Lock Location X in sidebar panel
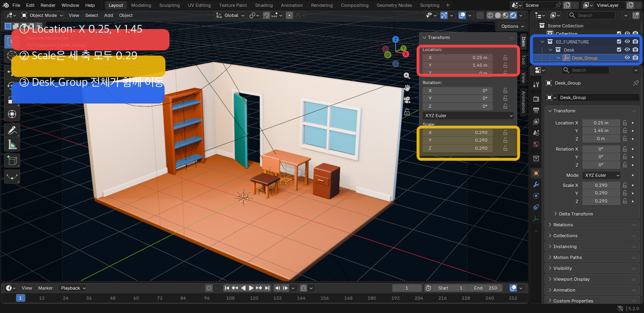The width and height of the screenshot is (644, 313). tap(505, 58)
